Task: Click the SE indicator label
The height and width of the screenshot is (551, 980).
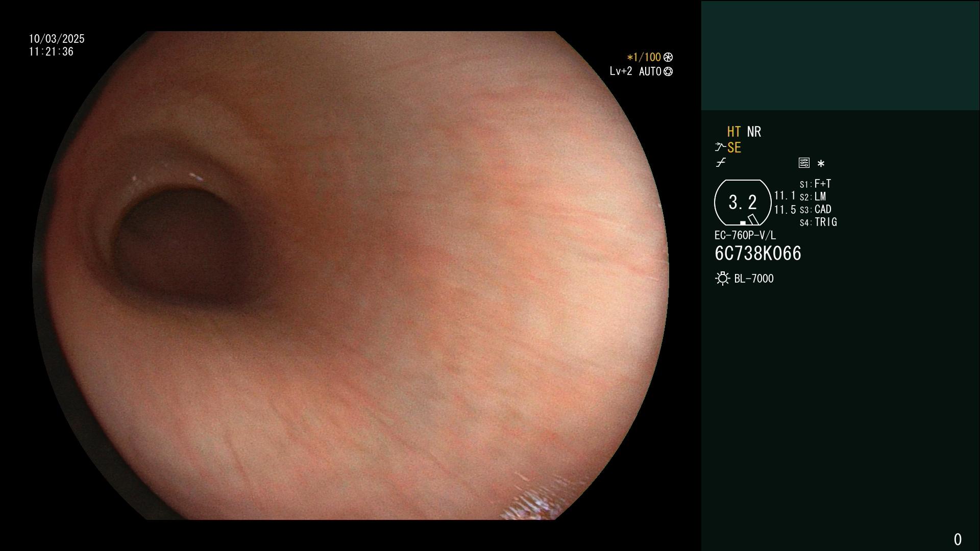Action: 734,148
